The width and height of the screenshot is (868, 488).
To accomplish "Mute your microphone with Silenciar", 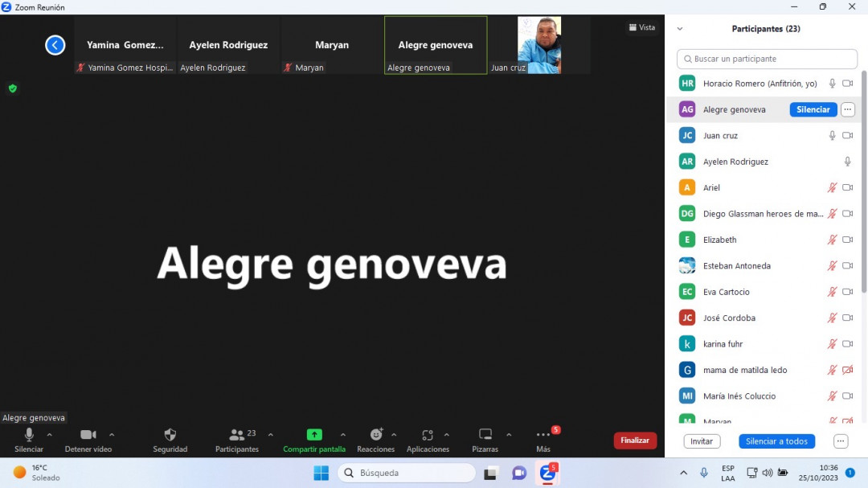I will (x=29, y=441).
